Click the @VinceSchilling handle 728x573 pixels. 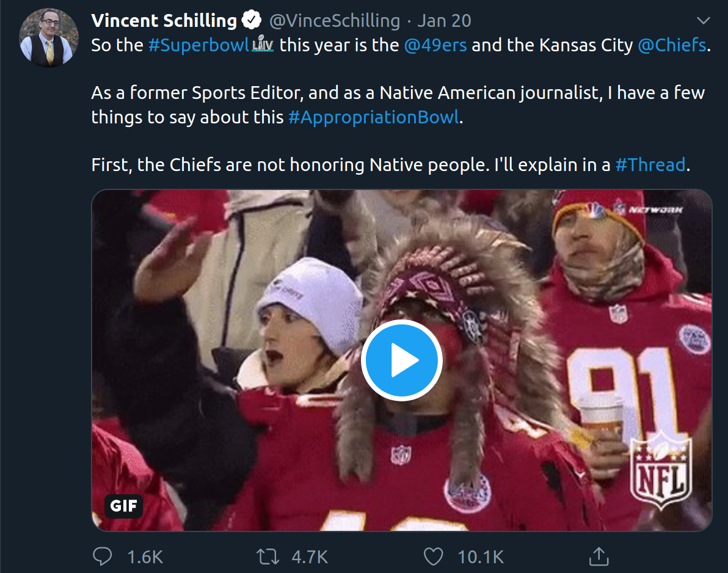click(334, 20)
